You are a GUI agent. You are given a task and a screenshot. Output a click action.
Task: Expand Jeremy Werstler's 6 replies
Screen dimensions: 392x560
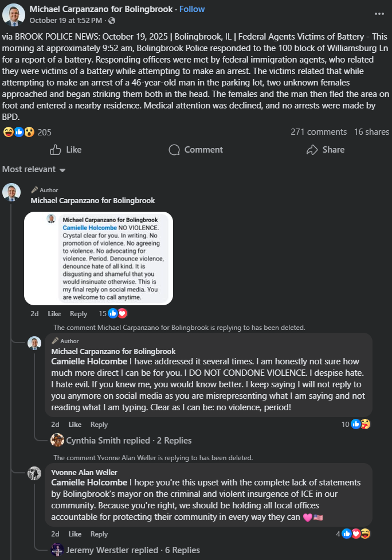pos(133,550)
